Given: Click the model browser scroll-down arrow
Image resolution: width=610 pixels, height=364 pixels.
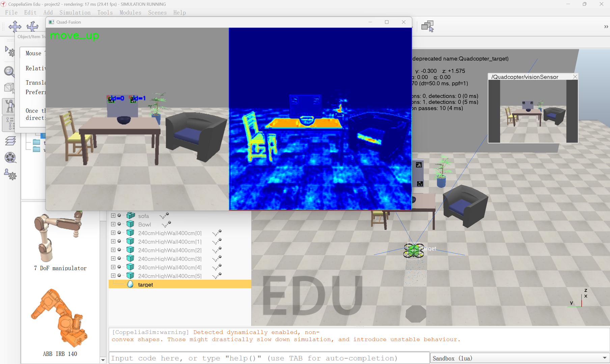Looking at the screenshot, I should click(103, 360).
